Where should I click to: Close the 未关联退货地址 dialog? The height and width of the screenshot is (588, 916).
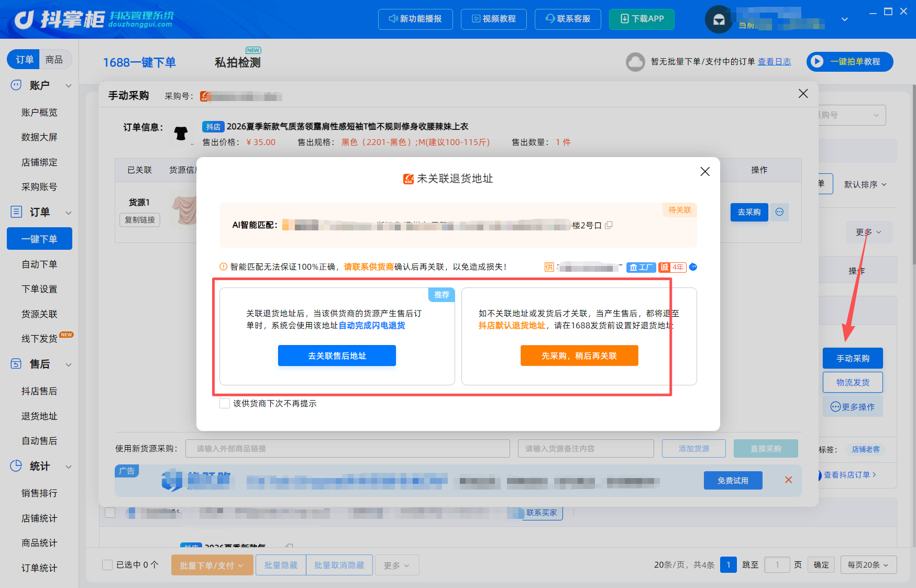705,172
